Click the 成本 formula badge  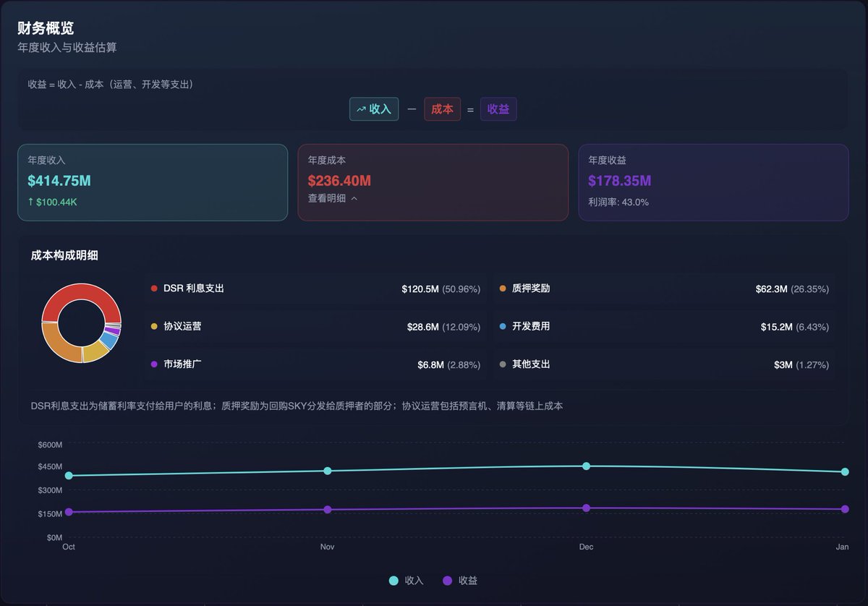pyautogui.click(x=442, y=109)
